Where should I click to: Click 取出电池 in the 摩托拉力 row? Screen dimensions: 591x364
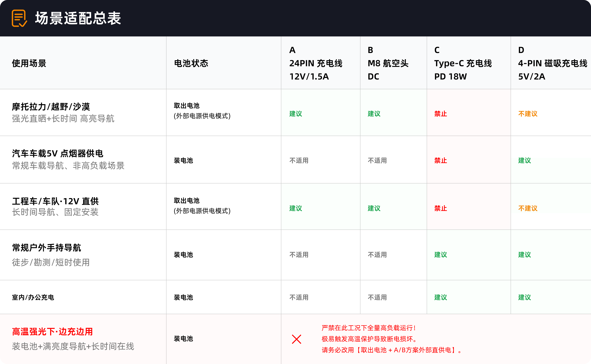[x=187, y=106]
